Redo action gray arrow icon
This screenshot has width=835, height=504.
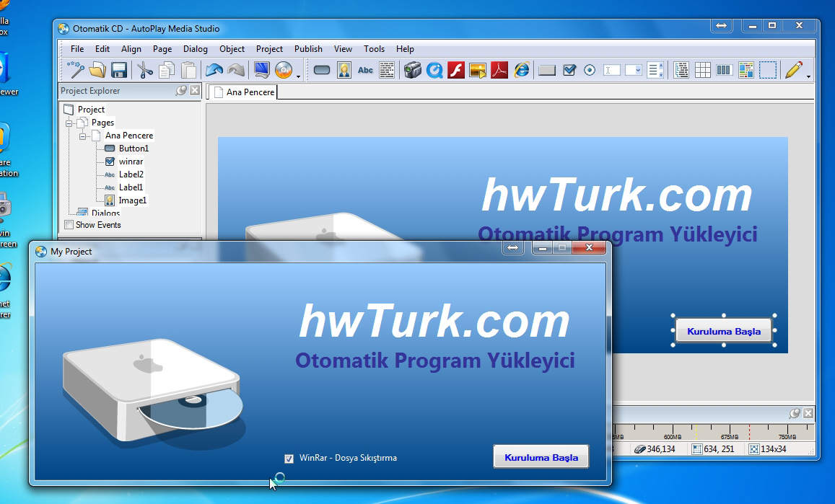pos(236,70)
